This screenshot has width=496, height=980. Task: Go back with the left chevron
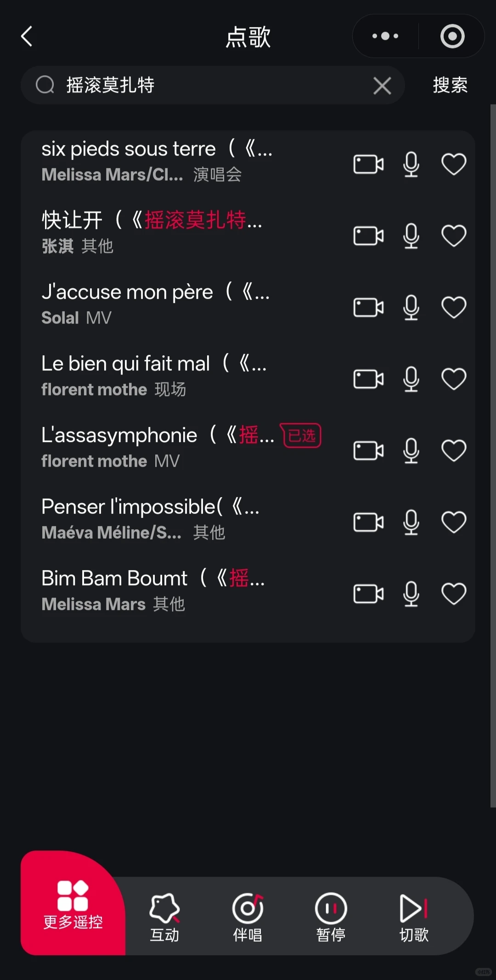(27, 36)
